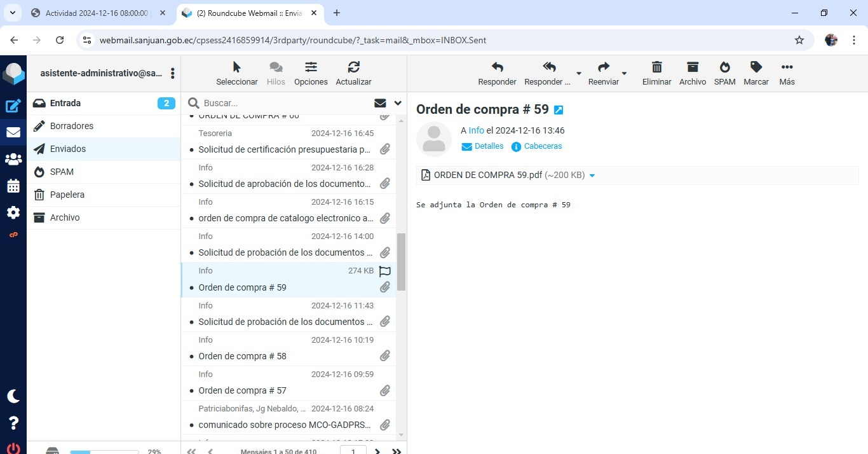The width and height of the screenshot is (868, 454).
Task: Open the compose new message icon
Action: tap(13, 106)
